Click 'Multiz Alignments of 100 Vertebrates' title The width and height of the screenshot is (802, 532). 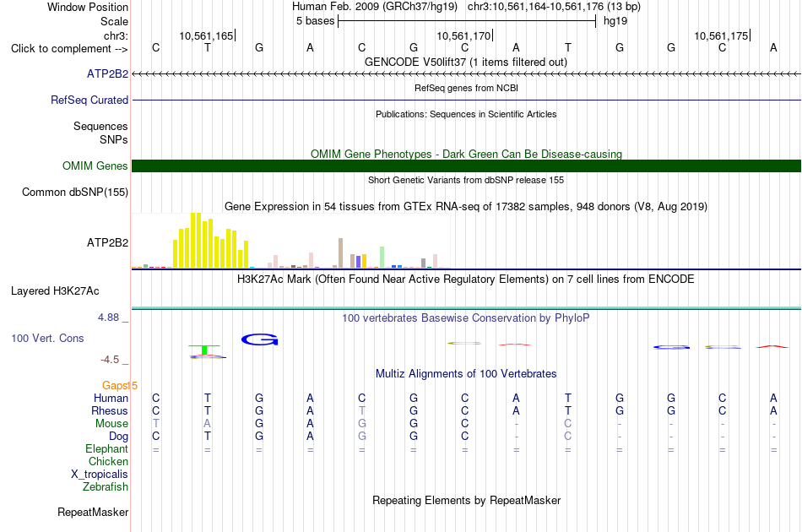tap(466, 374)
